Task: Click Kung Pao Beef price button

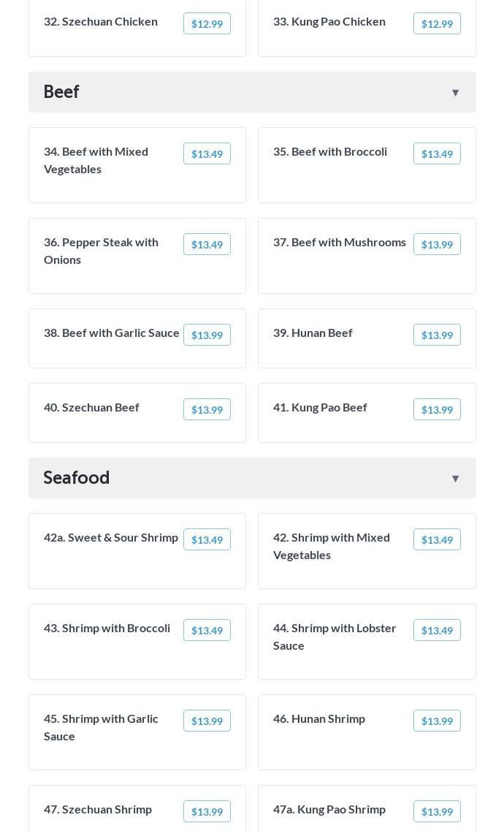Action: click(x=437, y=410)
